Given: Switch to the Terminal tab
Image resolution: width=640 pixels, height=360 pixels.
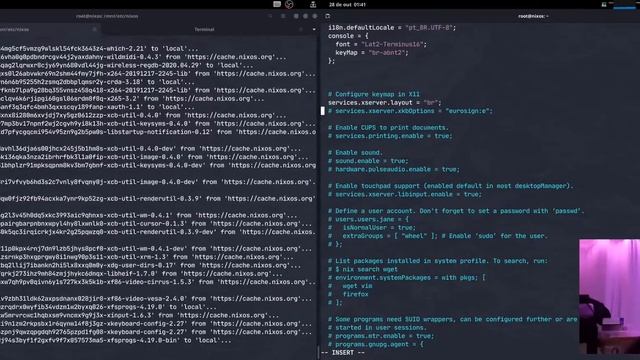Looking at the screenshot, I should (204, 29).
